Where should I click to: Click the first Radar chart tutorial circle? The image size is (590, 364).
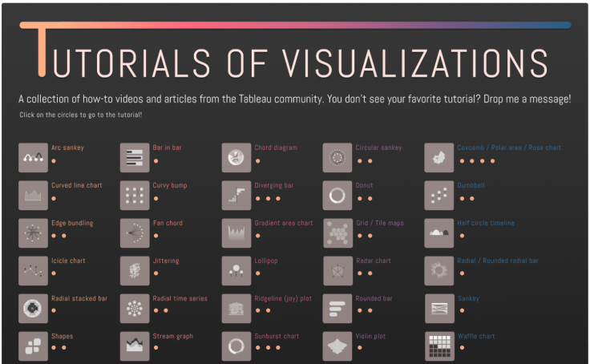click(x=360, y=273)
